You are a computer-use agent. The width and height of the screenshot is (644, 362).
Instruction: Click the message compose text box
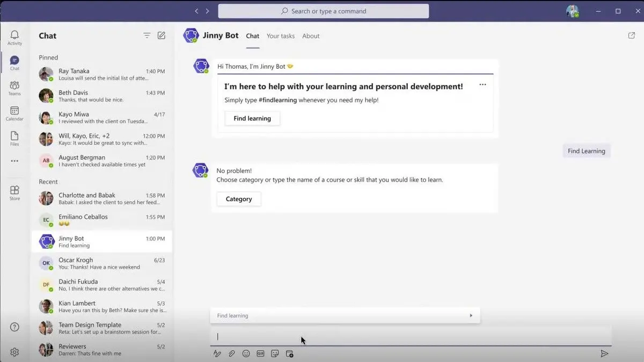[x=411, y=336]
